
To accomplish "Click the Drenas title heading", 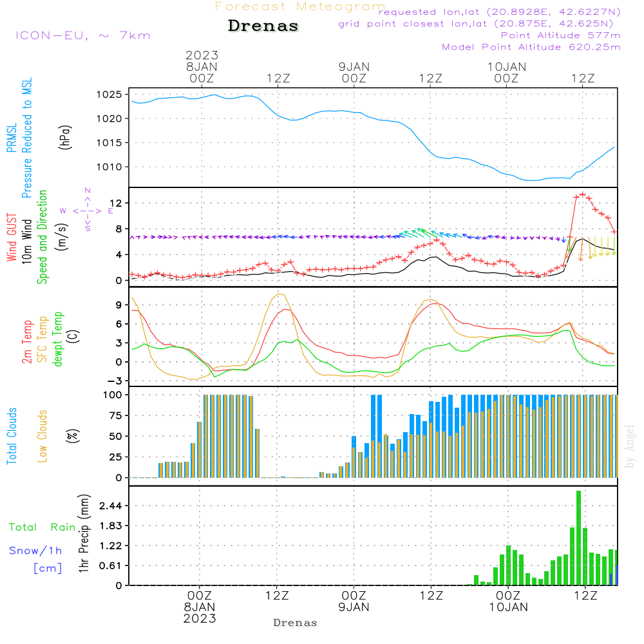I will (x=263, y=26).
